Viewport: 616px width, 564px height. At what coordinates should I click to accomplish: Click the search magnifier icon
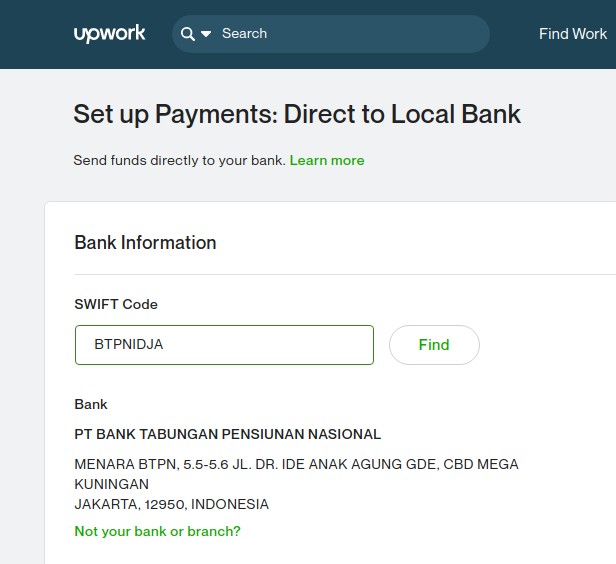[x=187, y=34]
